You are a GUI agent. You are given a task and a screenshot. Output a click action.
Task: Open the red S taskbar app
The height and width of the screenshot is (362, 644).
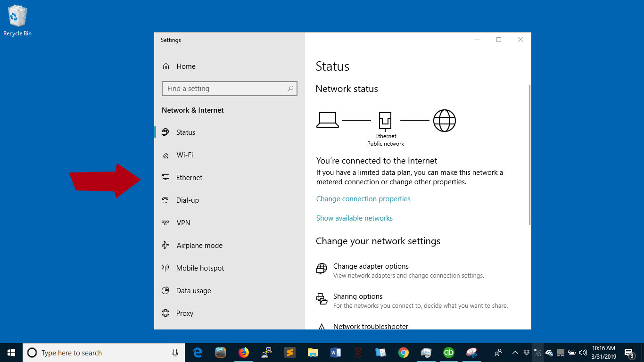(x=358, y=353)
